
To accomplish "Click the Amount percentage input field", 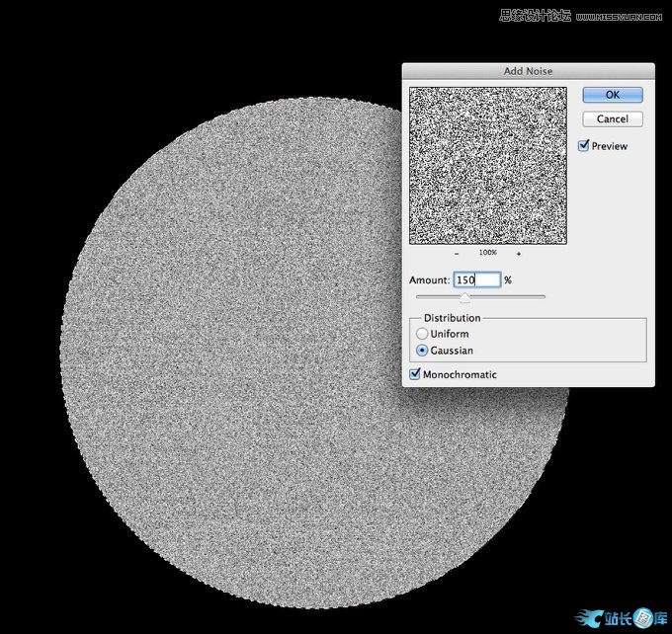I will (477, 280).
